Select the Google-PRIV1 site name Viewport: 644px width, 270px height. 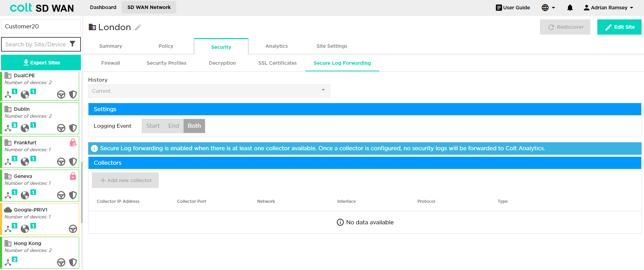pyautogui.click(x=31, y=210)
